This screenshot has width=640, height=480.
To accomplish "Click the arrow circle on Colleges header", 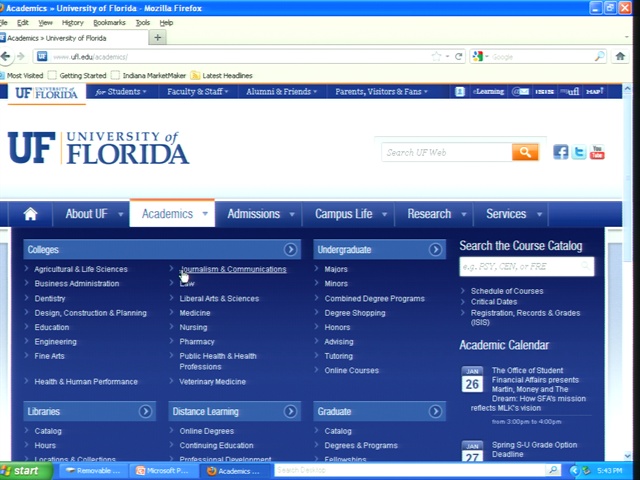I will 290,249.
